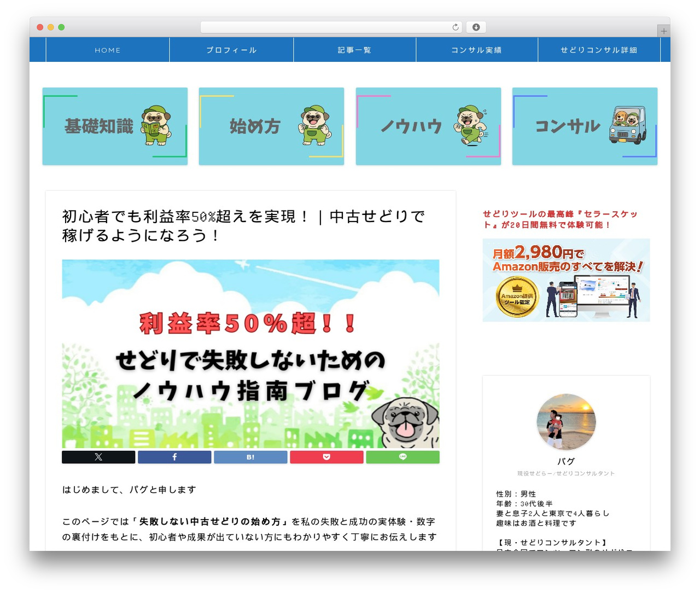Open the 基礎知識 category banner
This screenshot has height=593, width=700.
point(115,126)
